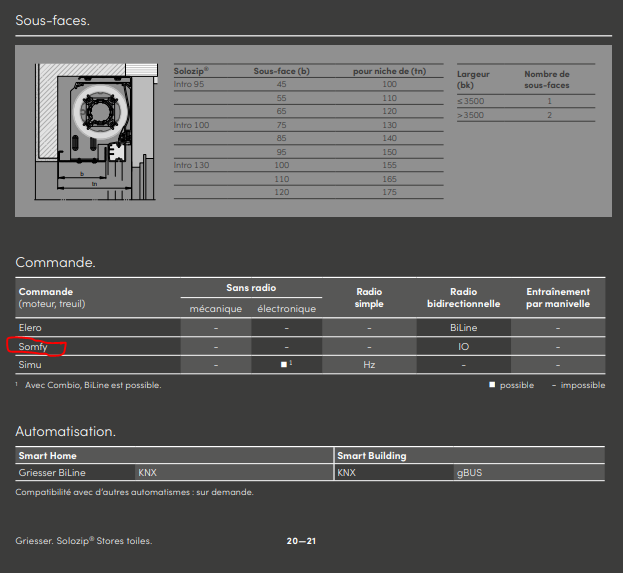Click the '>3500' width value
Image resolution: width=623 pixels, height=573 pixels.
click(470, 115)
